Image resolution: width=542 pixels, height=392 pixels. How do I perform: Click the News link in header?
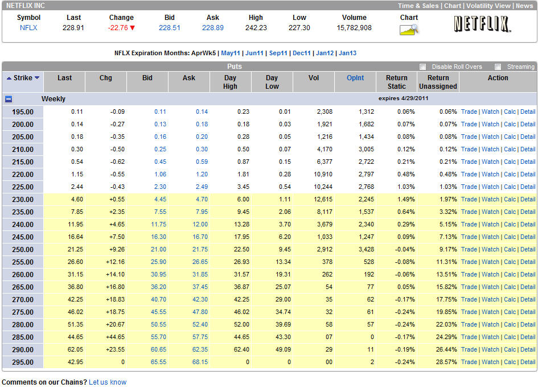pos(524,6)
